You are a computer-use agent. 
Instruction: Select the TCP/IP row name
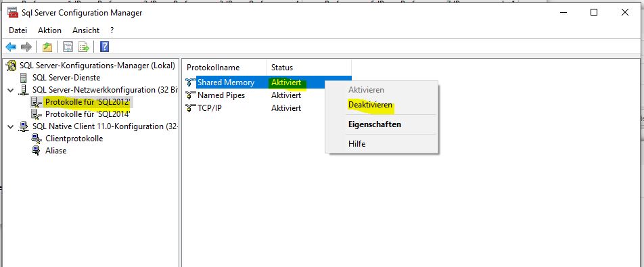[x=210, y=108]
